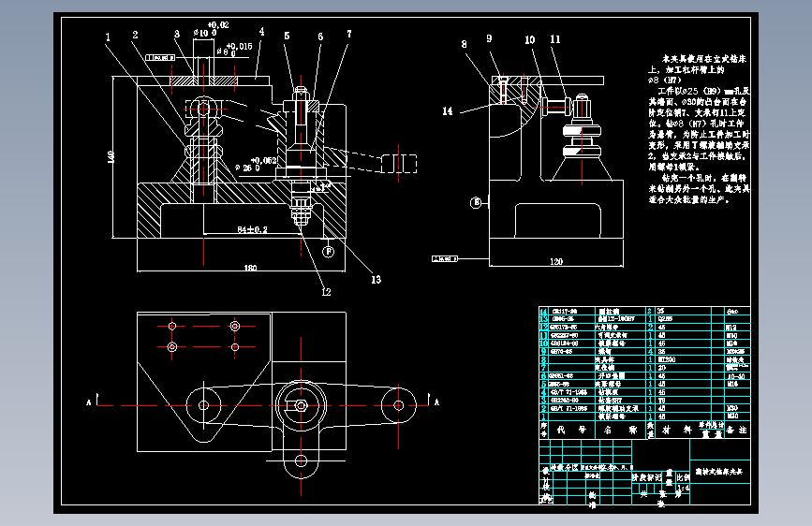The image size is (812, 526).
Task: Select the +0.052 tolerance text
Action: pyautogui.click(x=263, y=160)
